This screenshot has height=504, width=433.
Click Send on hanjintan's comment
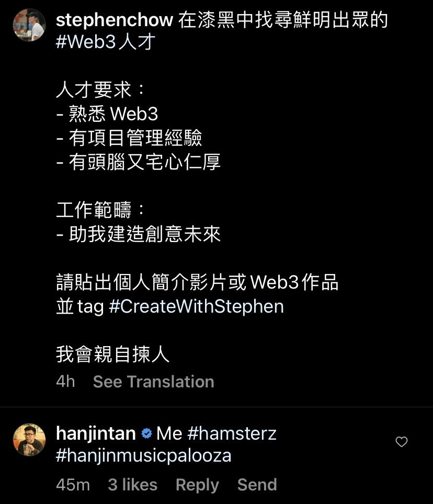257,485
